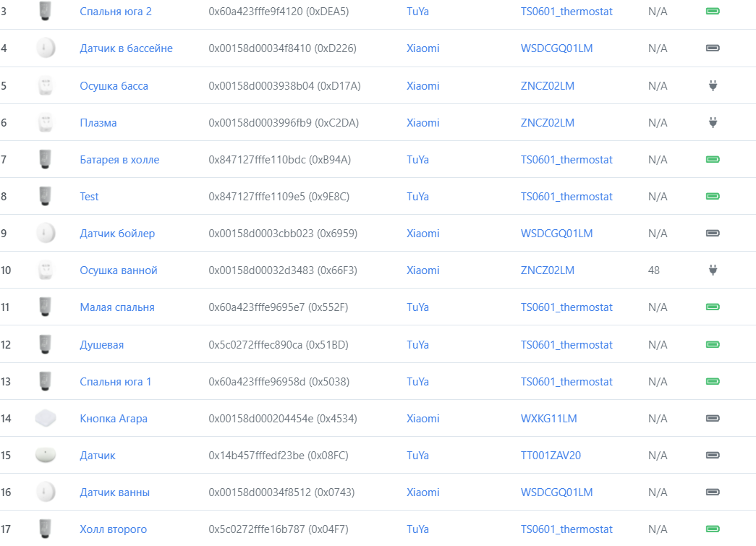Open device Малая спальня
Image resolution: width=756 pixels, height=546 pixels.
(x=117, y=307)
